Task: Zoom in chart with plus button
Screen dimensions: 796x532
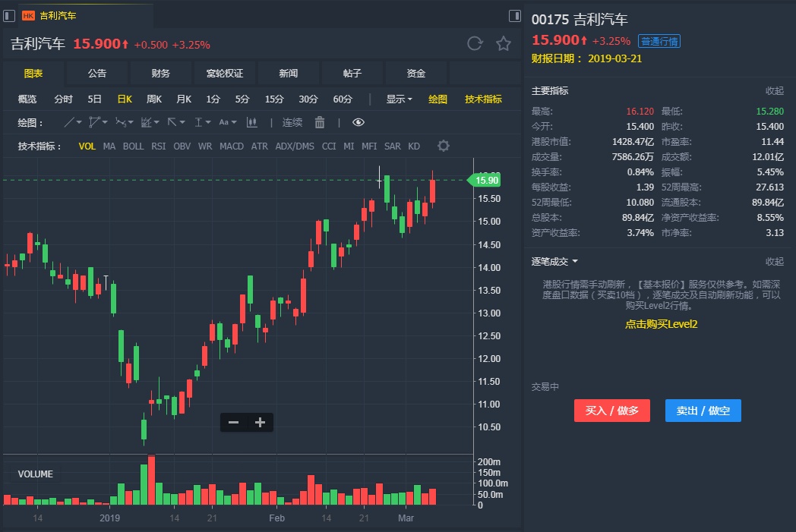Action: click(x=260, y=423)
